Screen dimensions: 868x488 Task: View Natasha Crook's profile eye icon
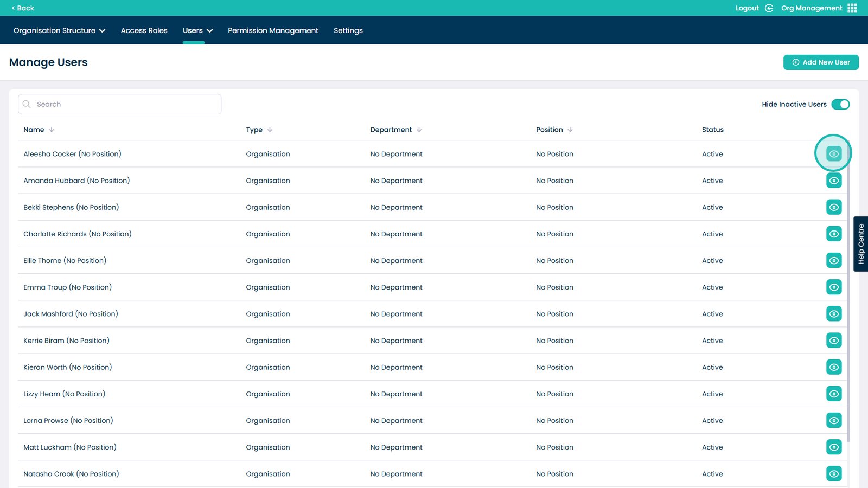pos(833,474)
